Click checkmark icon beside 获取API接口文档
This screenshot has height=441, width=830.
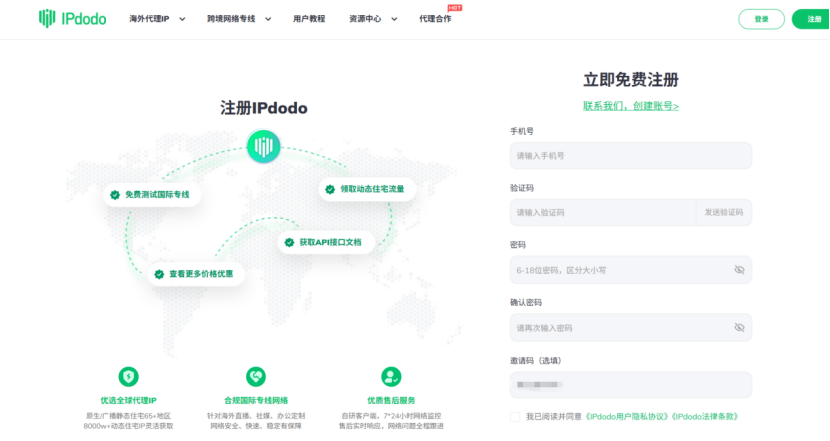tap(289, 242)
